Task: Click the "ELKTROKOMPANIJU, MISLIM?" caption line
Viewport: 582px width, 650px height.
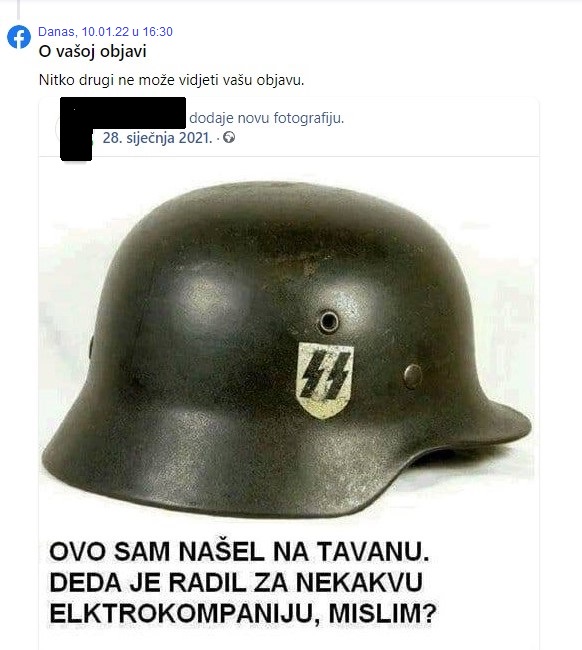Action: click(x=243, y=613)
